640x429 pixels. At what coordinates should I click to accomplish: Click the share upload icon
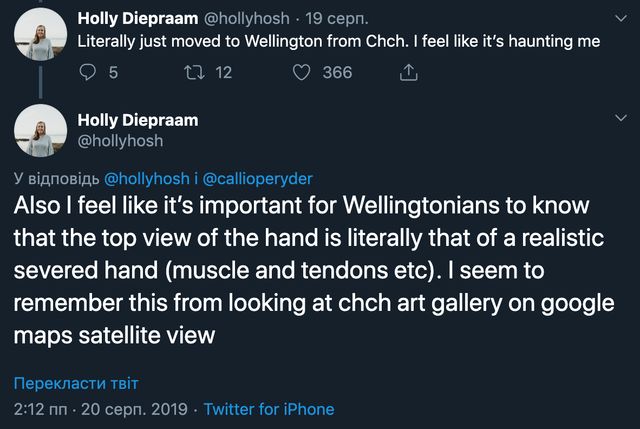coord(408,72)
